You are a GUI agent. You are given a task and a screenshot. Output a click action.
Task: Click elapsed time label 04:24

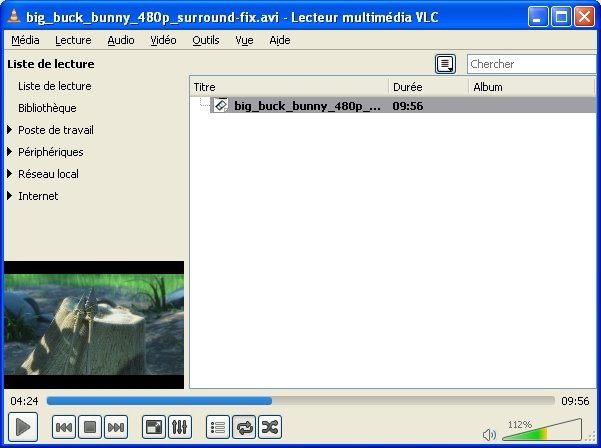[x=25, y=401]
